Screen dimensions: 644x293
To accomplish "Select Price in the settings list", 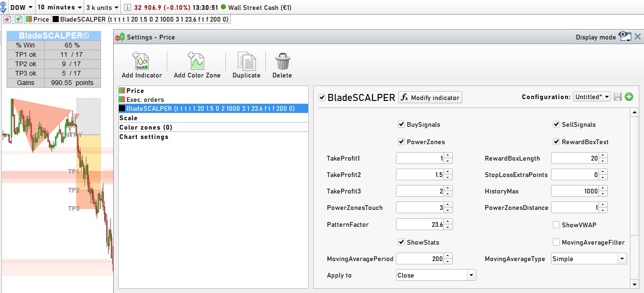I will pos(214,91).
